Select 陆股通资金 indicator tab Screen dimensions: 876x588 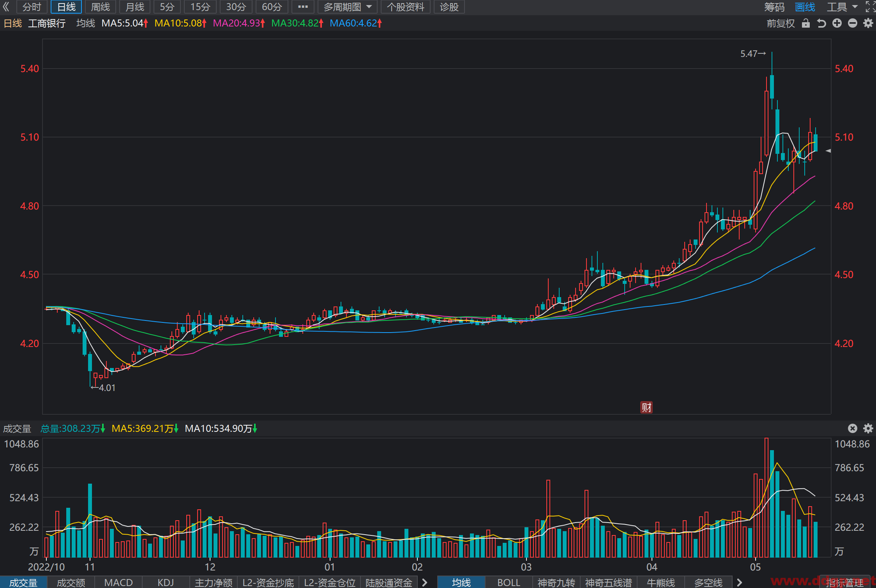point(389,583)
